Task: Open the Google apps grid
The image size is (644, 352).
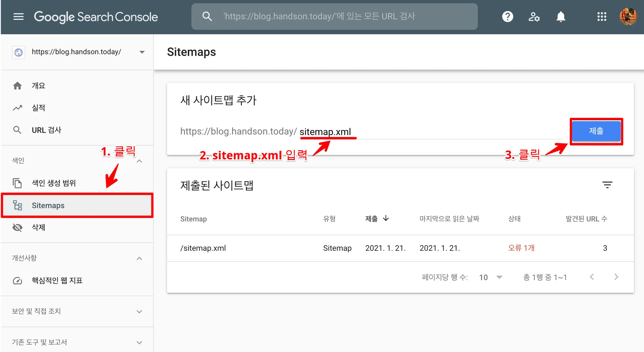Action: [602, 17]
